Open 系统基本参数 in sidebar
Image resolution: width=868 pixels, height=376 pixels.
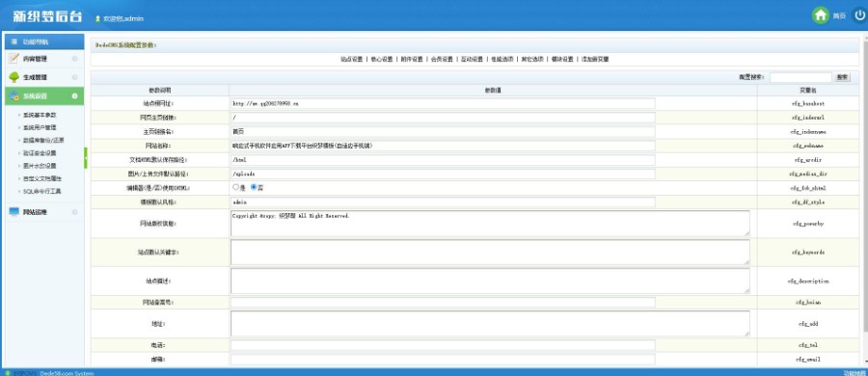(40, 115)
